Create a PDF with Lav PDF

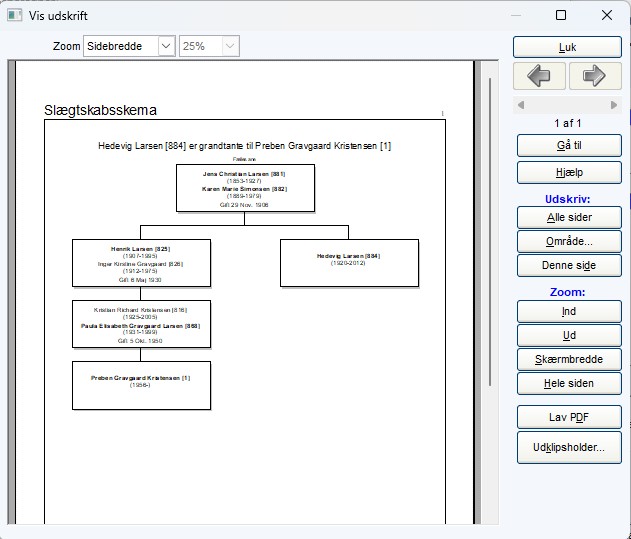pyautogui.click(x=568, y=417)
